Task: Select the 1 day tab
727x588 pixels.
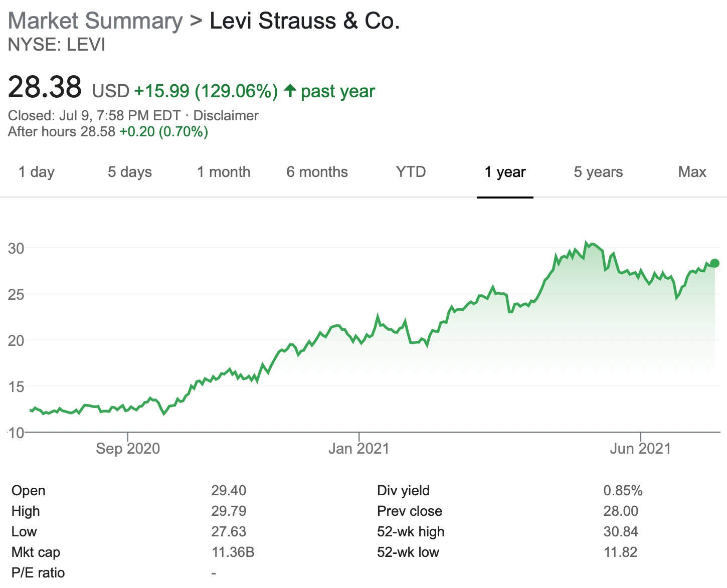Action: (x=37, y=172)
